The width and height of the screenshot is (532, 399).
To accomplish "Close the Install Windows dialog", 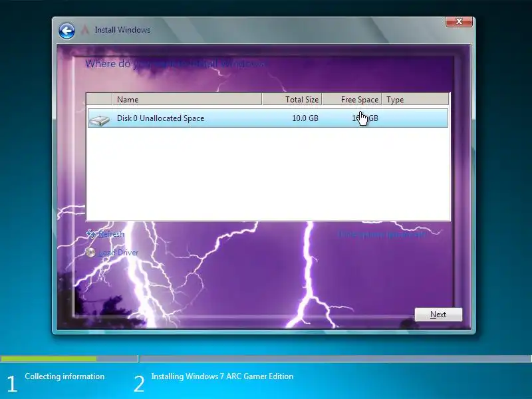I will pos(459,21).
